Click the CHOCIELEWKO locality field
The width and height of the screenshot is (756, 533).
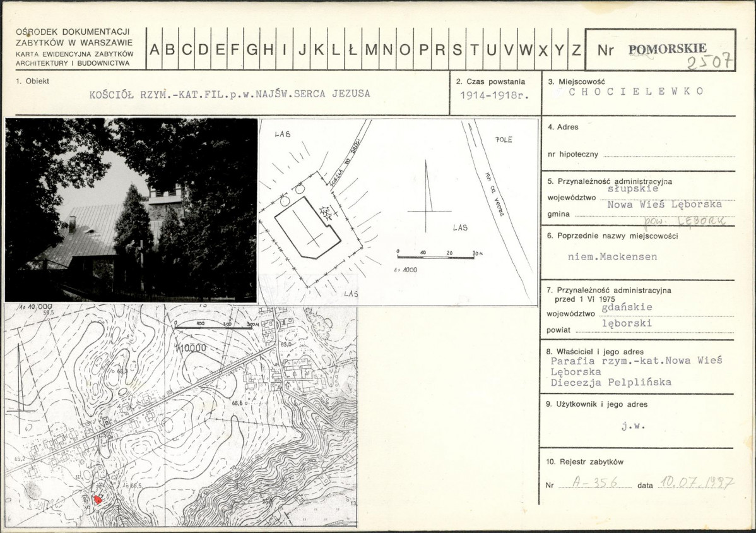pyautogui.click(x=636, y=92)
